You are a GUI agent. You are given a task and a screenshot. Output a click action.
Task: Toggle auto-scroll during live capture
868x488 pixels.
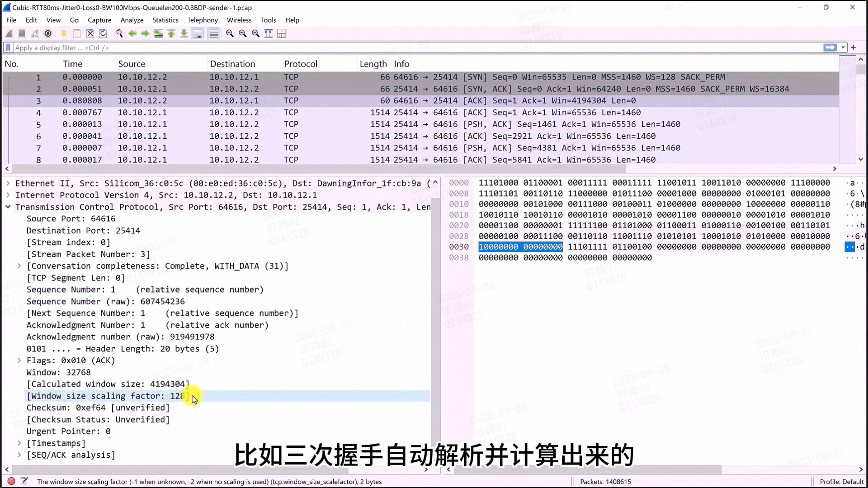tap(198, 33)
